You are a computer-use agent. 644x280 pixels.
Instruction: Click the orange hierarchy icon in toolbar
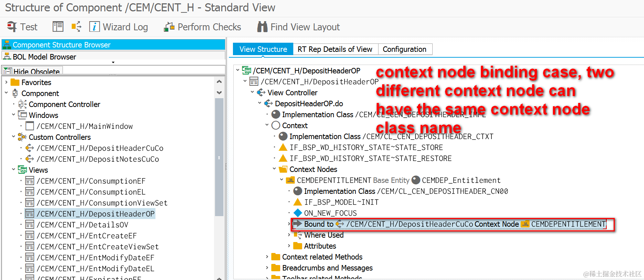(x=76, y=27)
